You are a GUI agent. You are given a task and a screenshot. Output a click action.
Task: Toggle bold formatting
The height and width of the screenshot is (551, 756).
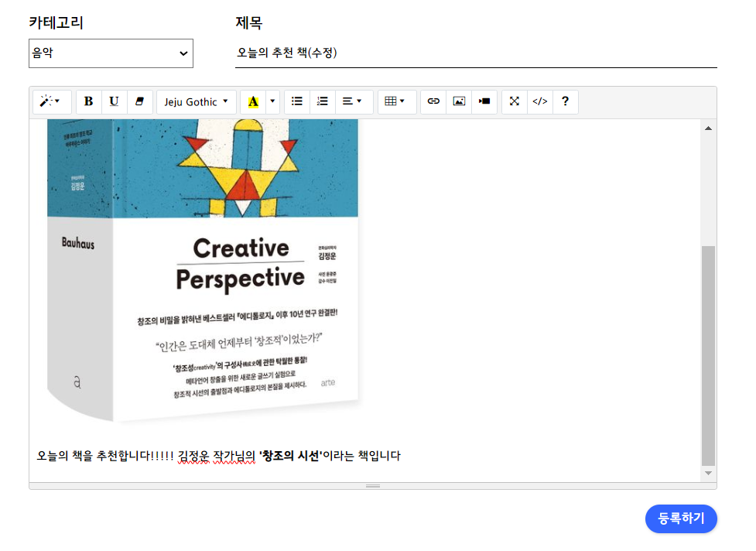89,101
